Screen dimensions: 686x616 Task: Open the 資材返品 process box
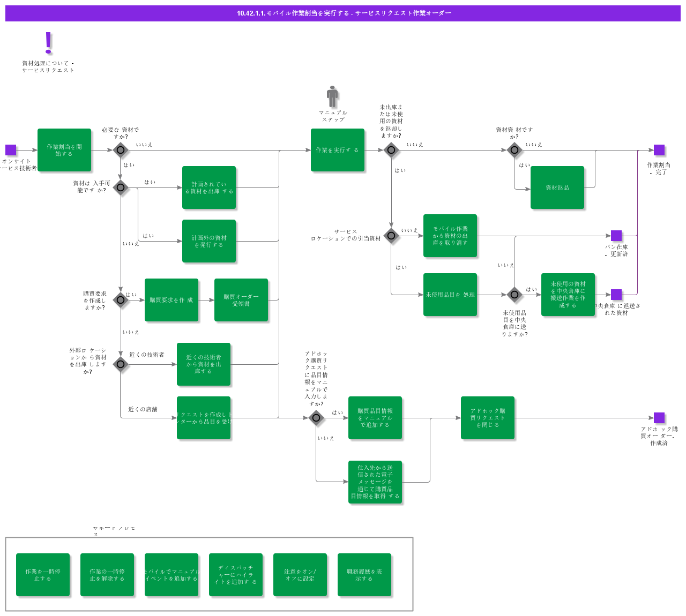(x=557, y=187)
